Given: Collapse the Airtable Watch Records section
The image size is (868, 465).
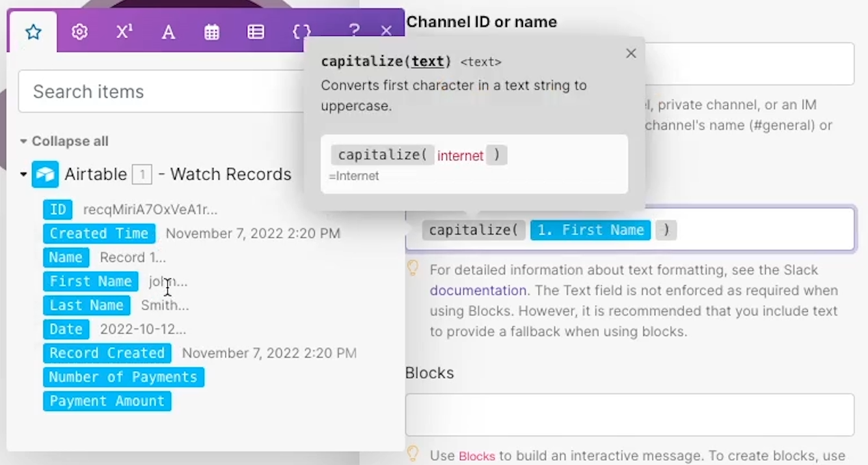Looking at the screenshot, I should [x=23, y=174].
